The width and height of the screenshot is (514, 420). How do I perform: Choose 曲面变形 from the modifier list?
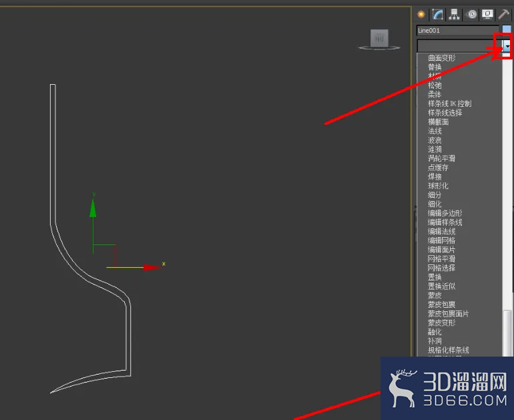tap(441, 58)
